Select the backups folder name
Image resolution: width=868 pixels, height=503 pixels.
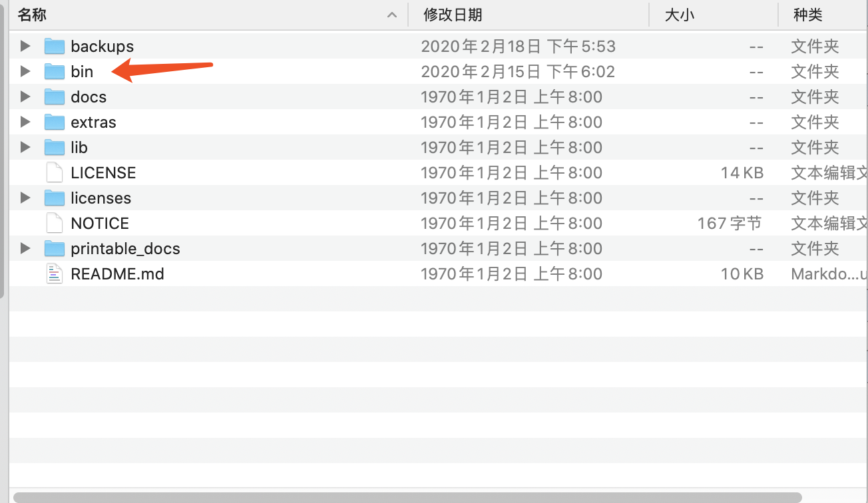(x=103, y=46)
